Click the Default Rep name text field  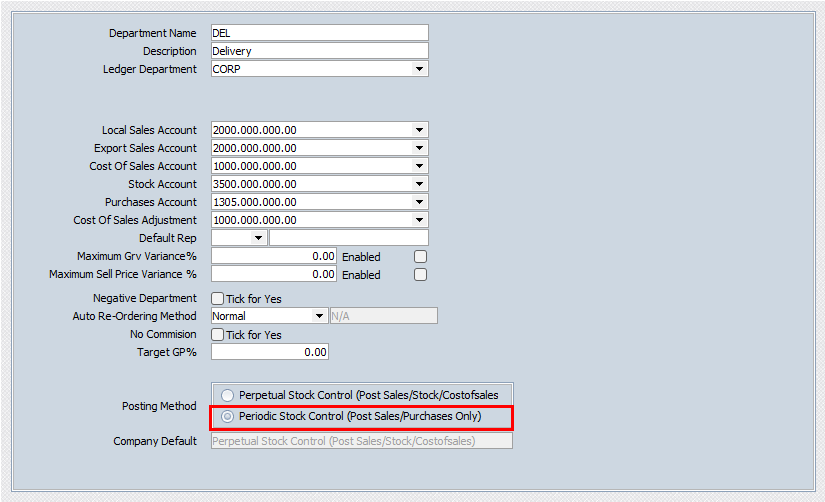coord(348,238)
